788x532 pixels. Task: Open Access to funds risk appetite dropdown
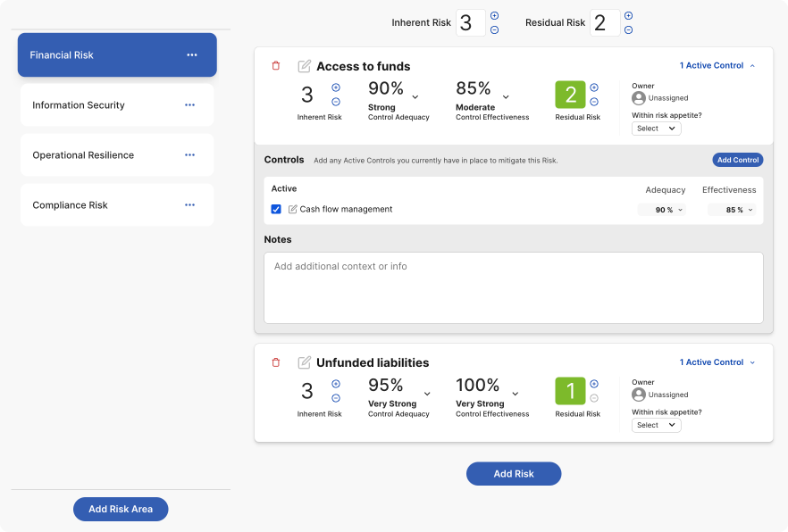click(656, 129)
